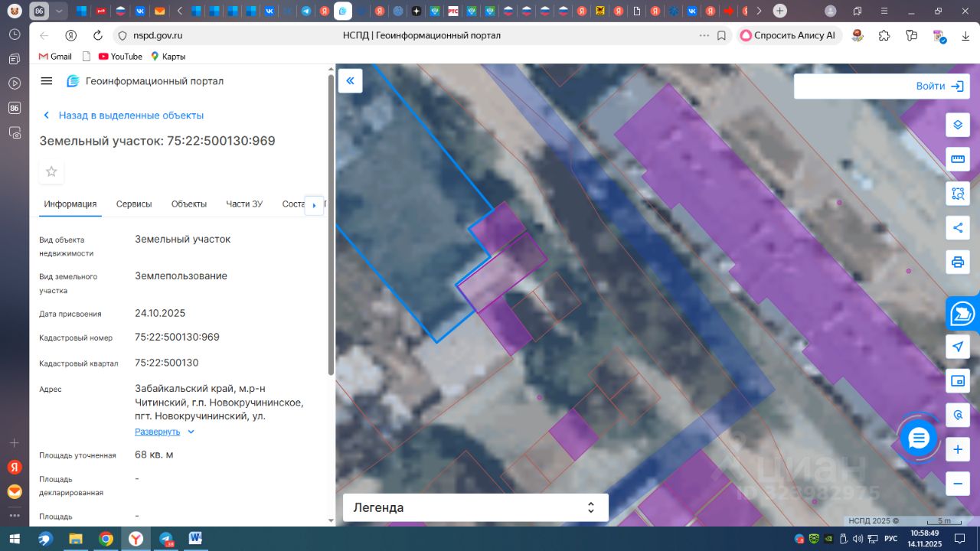Click the point location search tool
Viewport: 980px width, 551px height.
[x=957, y=416]
